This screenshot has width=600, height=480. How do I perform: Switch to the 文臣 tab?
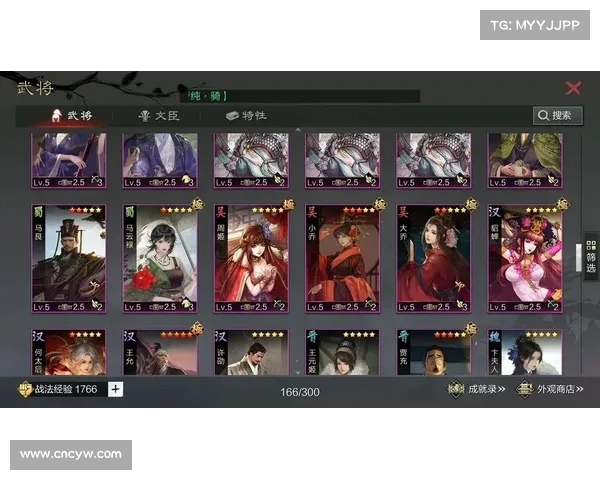pyautogui.click(x=159, y=116)
